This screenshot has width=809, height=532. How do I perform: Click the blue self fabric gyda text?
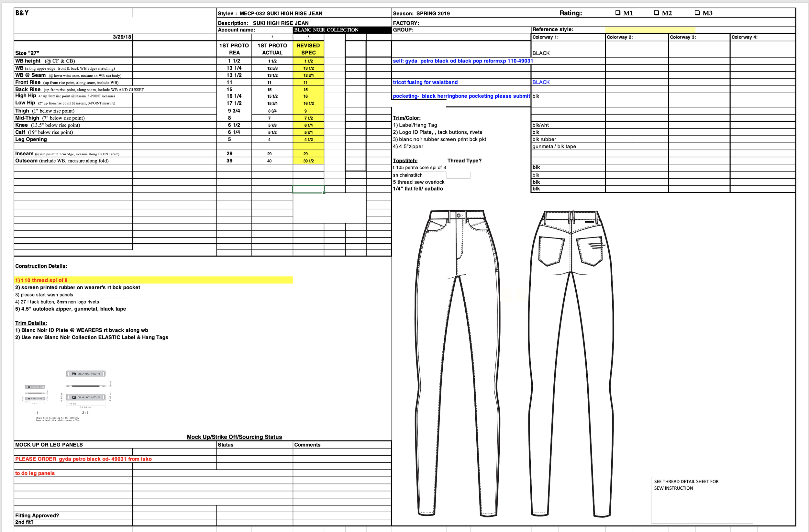[x=462, y=61]
